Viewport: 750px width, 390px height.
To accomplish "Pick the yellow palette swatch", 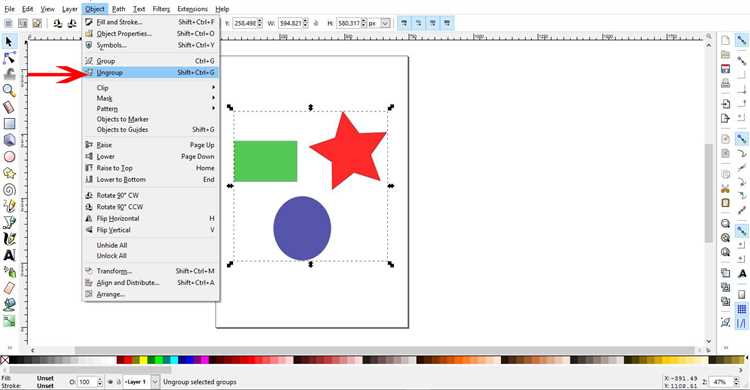I will pos(143,360).
